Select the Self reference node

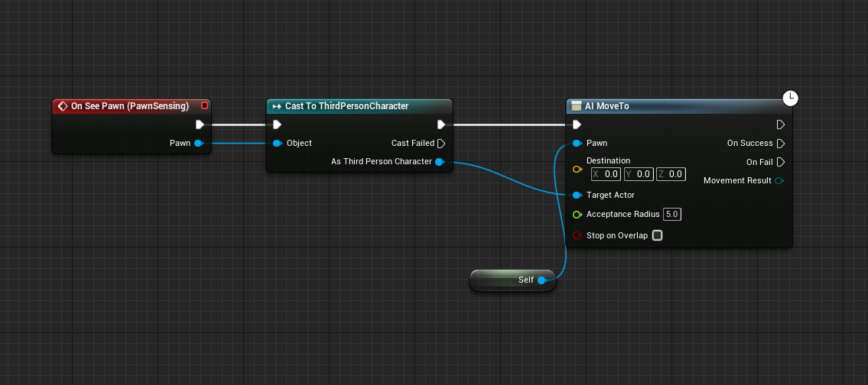[x=512, y=280]
